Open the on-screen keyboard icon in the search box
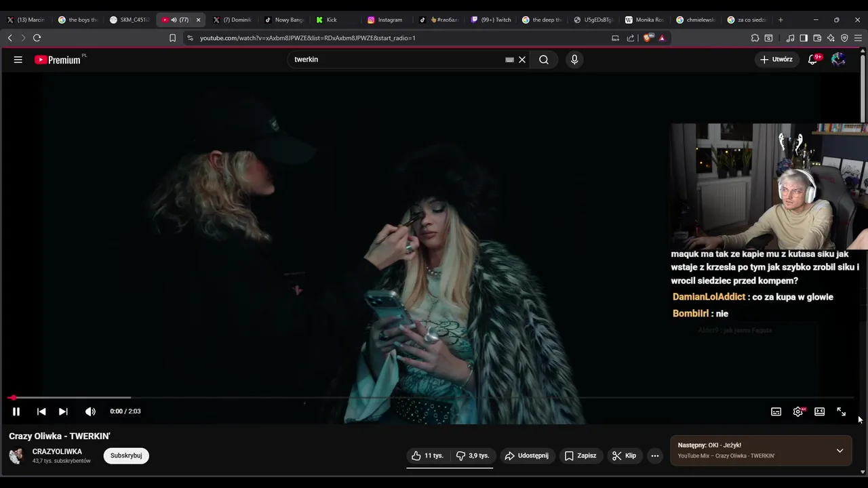868x488 pixels. click(509, 60)
